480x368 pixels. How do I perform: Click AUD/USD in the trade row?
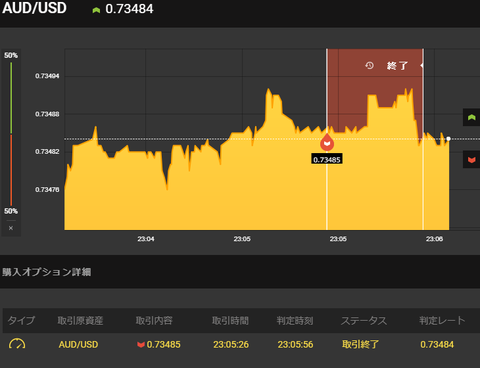tap(78, 344)
